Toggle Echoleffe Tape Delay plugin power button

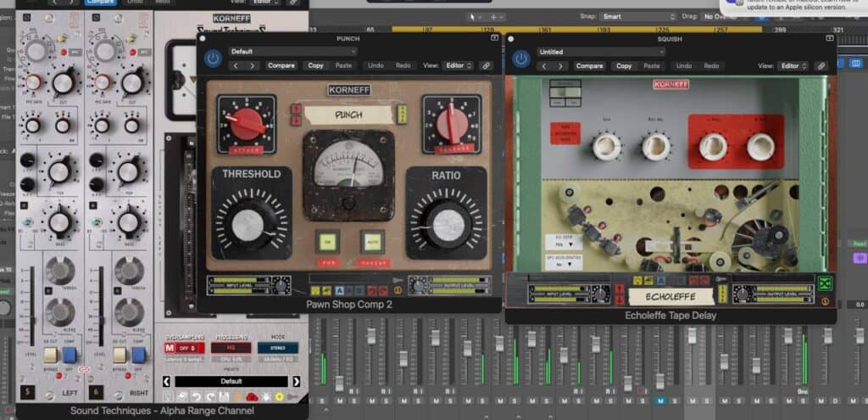coord(521,59)
